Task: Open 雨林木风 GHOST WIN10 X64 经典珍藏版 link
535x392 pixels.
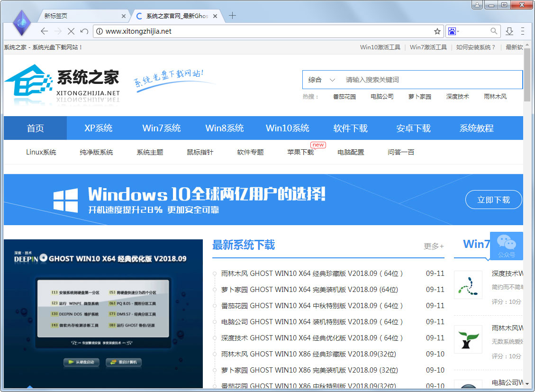Action: click(312, 273)
